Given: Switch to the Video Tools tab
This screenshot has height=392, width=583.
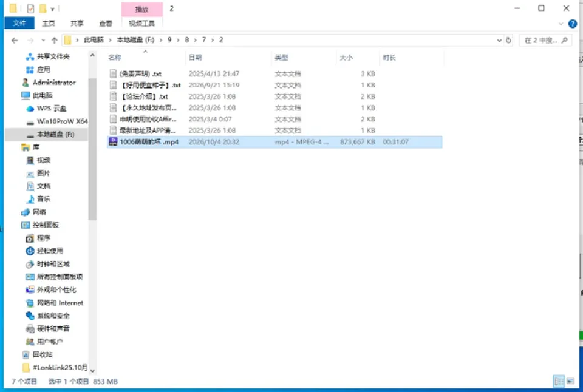Looking at the screenshot, I should [141, 24].
